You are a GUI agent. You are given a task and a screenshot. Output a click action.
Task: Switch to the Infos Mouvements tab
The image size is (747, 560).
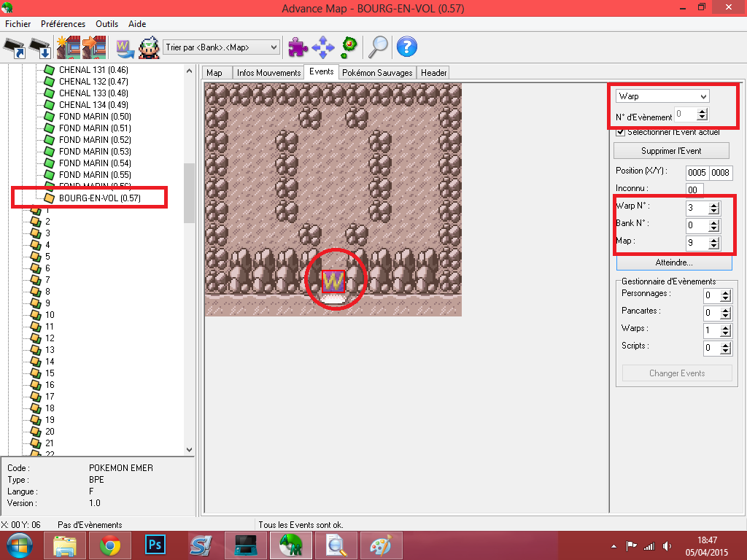pyautogui.click(x=268, y=73)
